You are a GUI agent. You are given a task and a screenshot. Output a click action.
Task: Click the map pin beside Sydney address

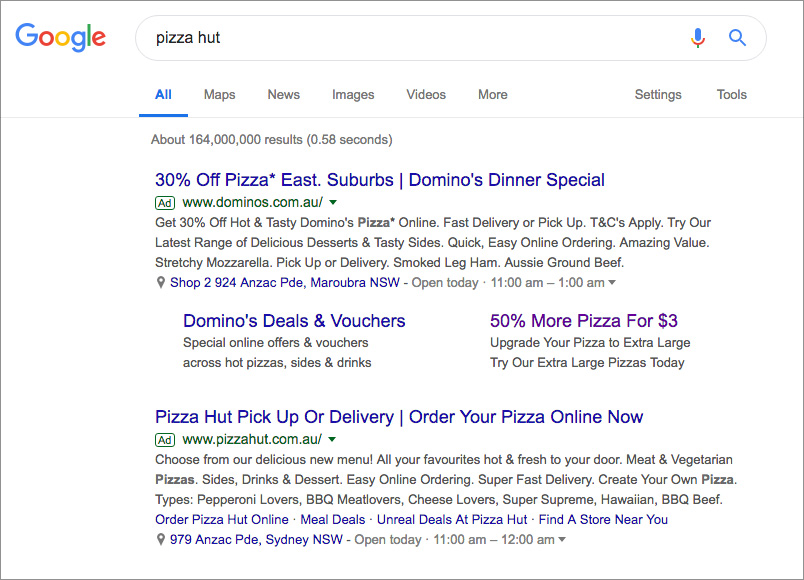coord(161,540)
